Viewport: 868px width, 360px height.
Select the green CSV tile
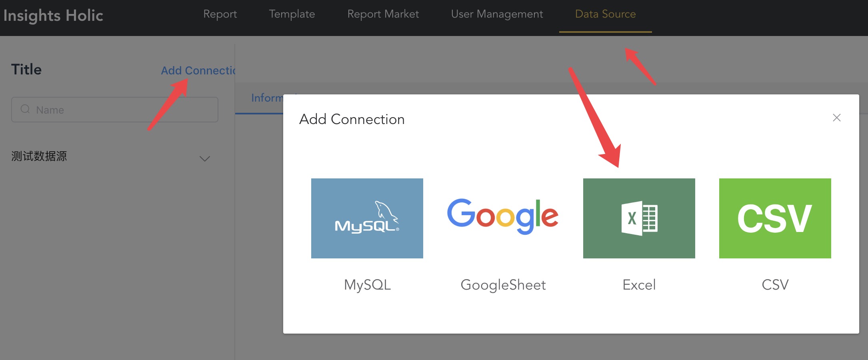(775, 218)
